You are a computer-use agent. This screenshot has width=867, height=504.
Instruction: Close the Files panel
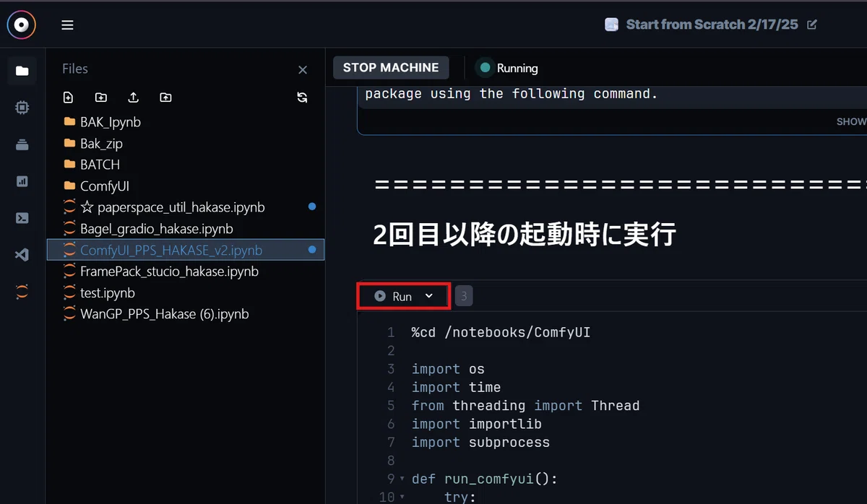[x=303, y=70]
